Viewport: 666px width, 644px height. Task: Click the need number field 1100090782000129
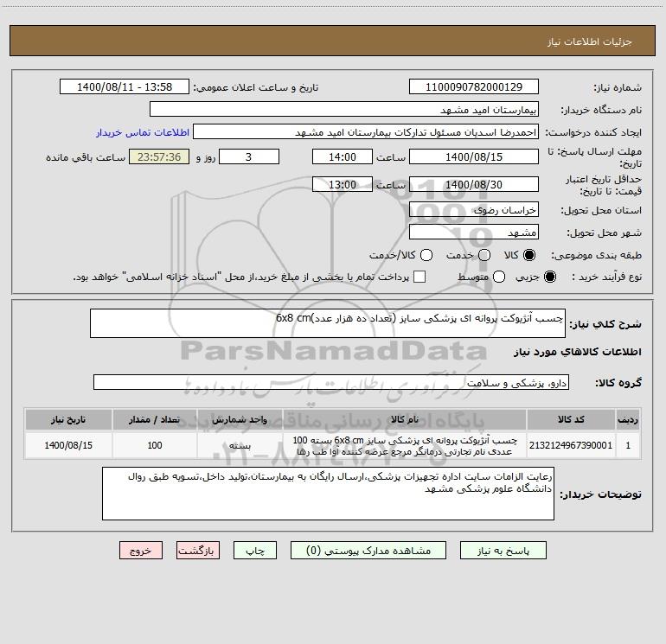474,87
